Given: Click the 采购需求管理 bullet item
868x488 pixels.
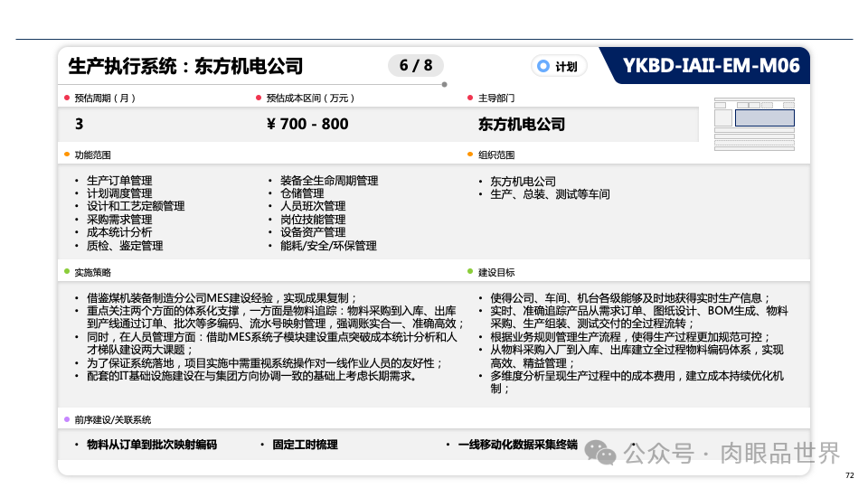Looking at the screenshot, I should pos(119,220).
